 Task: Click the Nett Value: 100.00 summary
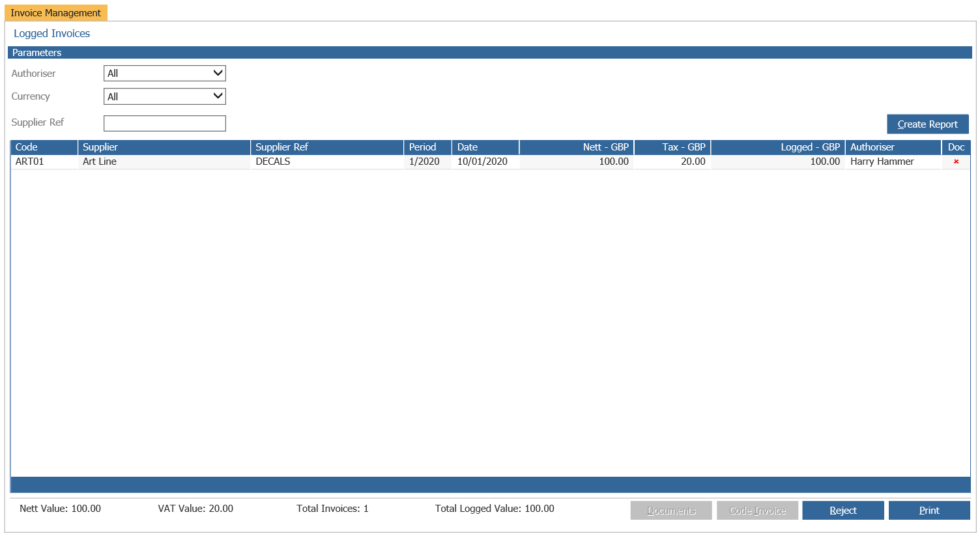[x=60, y=509]
